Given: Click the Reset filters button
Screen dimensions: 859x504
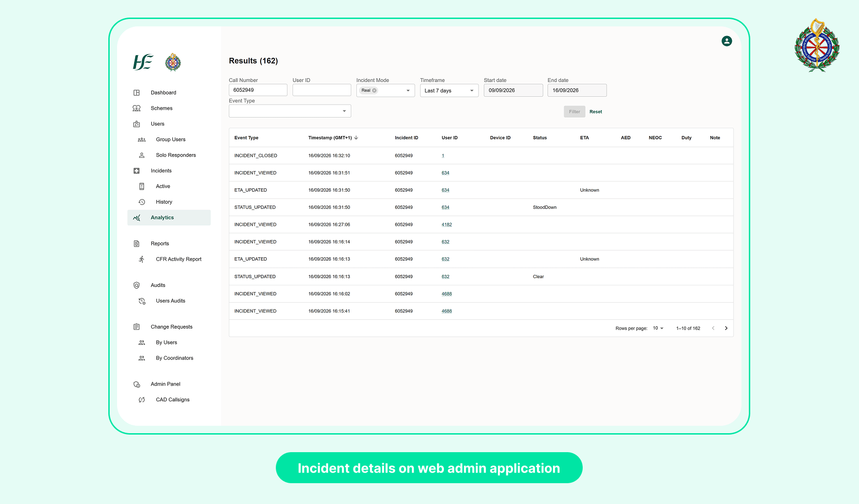Looking at the screenshot, I should coord(596,112).
